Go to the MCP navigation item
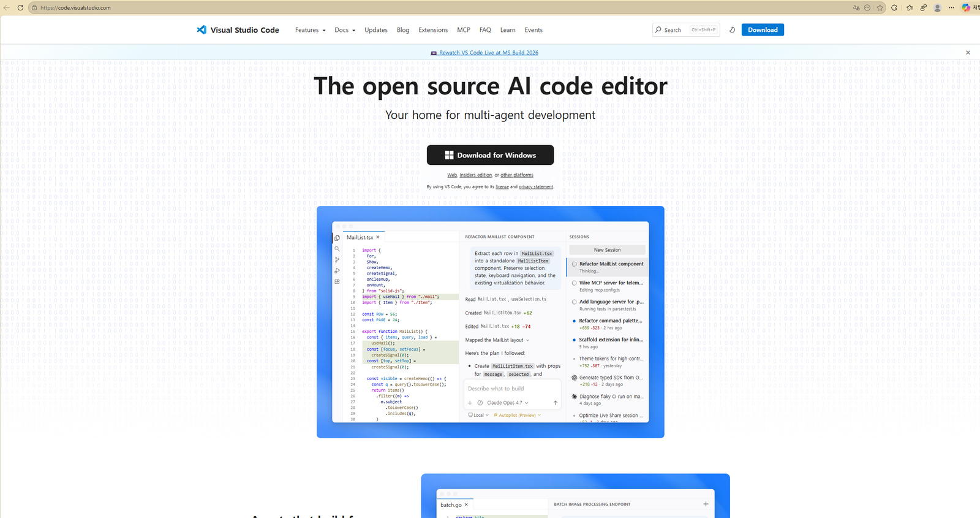Image resolution: width=980 pixels, height=518 pixels. click(x=464, y=30)
